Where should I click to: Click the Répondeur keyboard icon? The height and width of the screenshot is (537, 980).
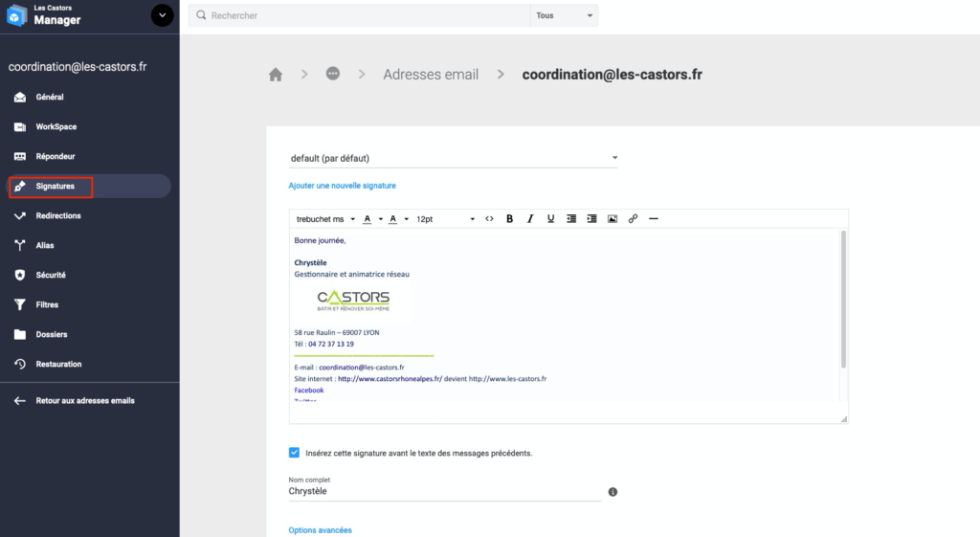pos(20,156)
